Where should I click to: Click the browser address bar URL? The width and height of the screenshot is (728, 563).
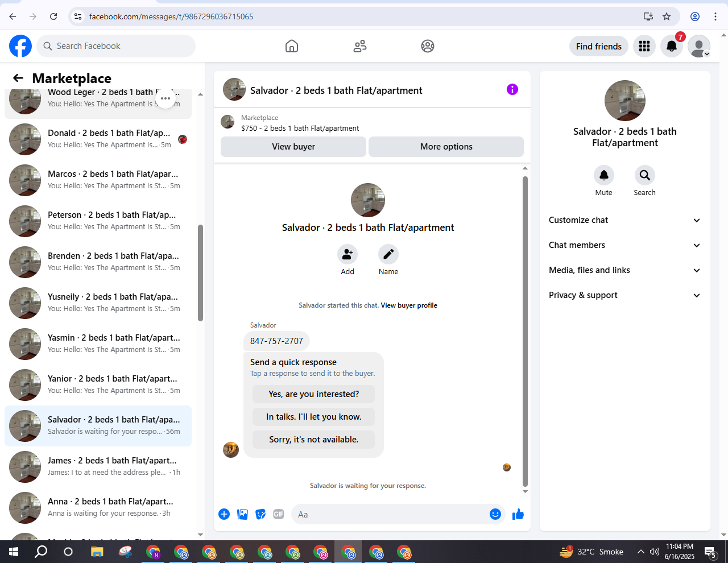click(x=171, y=16)
